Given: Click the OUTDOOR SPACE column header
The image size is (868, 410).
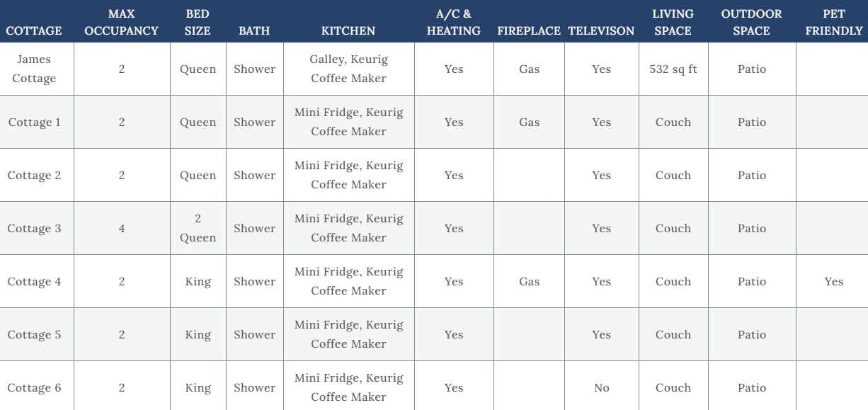Looking at the screenshot, I should [751, 22].
